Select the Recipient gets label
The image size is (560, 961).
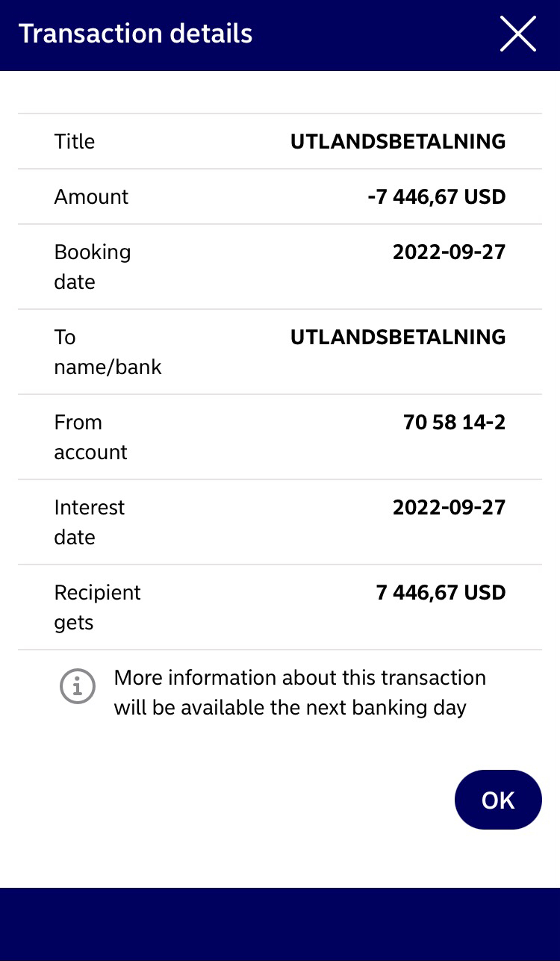[97, 607]
